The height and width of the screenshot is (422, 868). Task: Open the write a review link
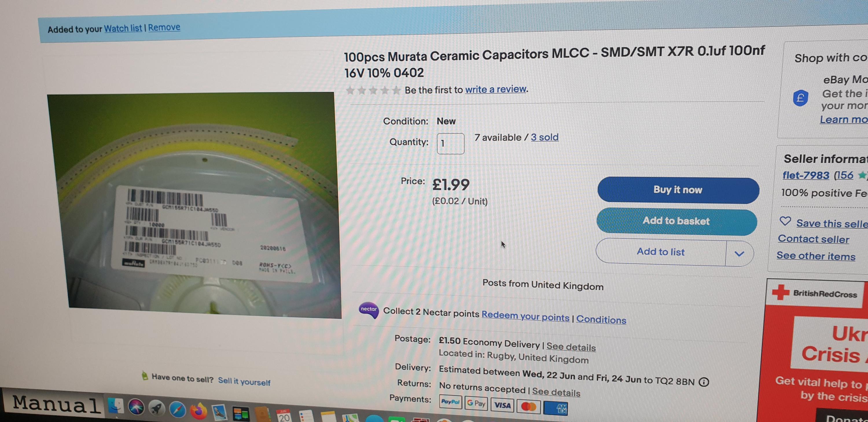coord(496,89)
